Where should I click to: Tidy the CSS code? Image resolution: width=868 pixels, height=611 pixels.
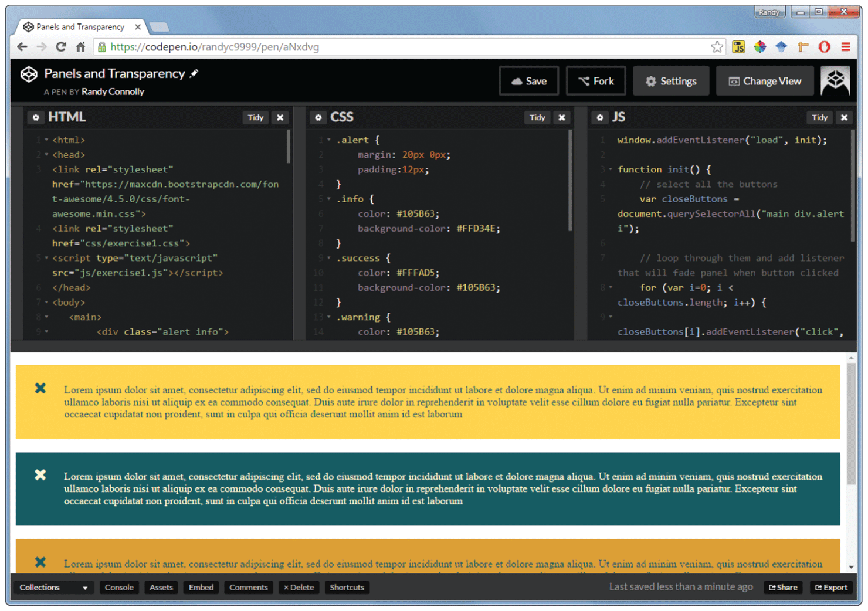pyautogui.click(x=537, y=117)
